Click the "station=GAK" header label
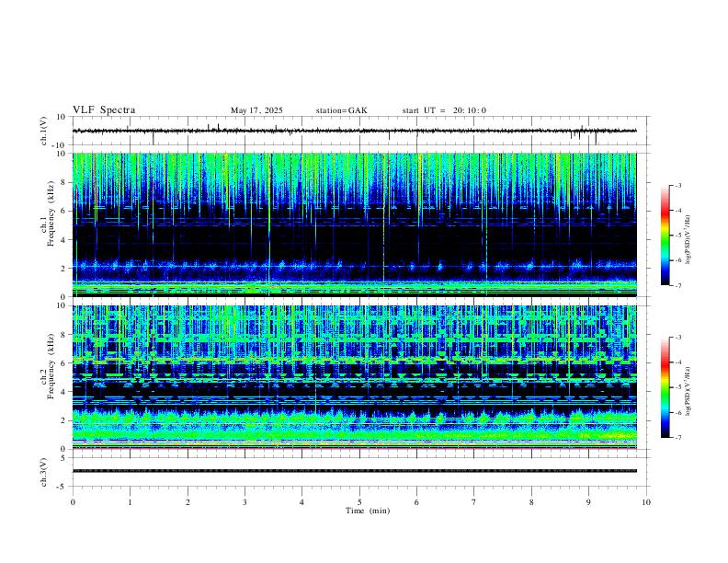Image resolution: width=728 pixels, height=563 pixels. pos(341,110)
